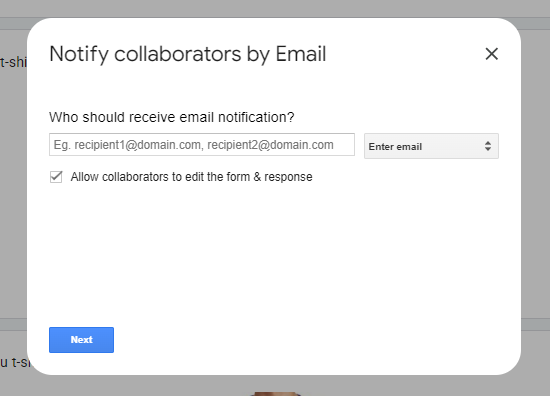
Task: Click the Allow collaborators to edit label text
Action: (191, 177)
